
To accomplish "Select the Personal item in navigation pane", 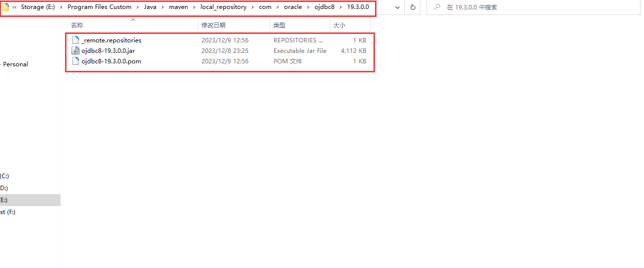I will pyautogui.click(x=15, y=64).
